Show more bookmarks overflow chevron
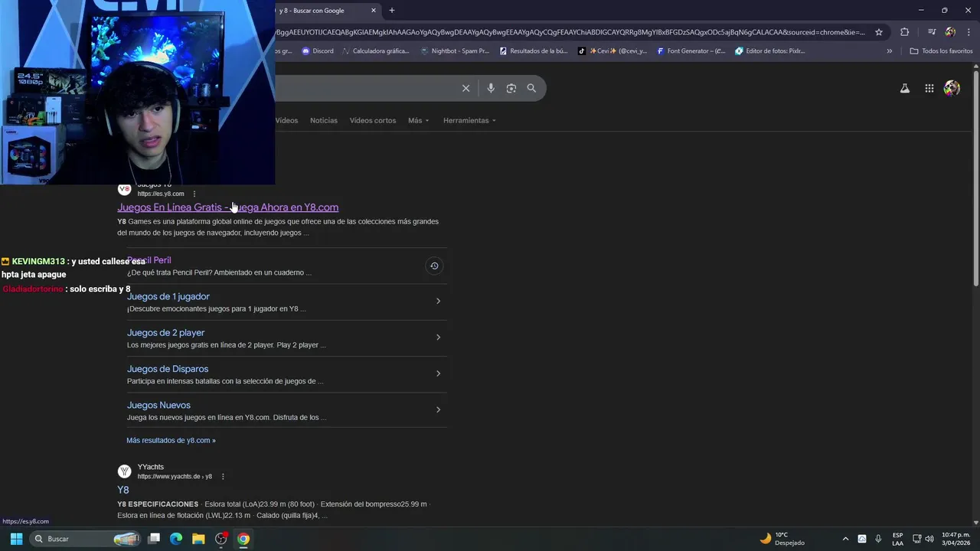The width and height of the screenshot is (980, 551). point(890,51)
